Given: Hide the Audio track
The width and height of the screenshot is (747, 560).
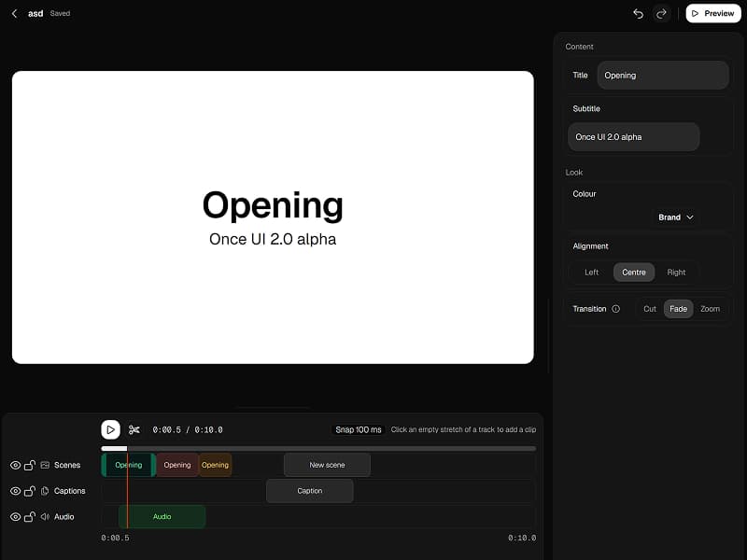Looking at the screenshot, I should pos(15,517).
